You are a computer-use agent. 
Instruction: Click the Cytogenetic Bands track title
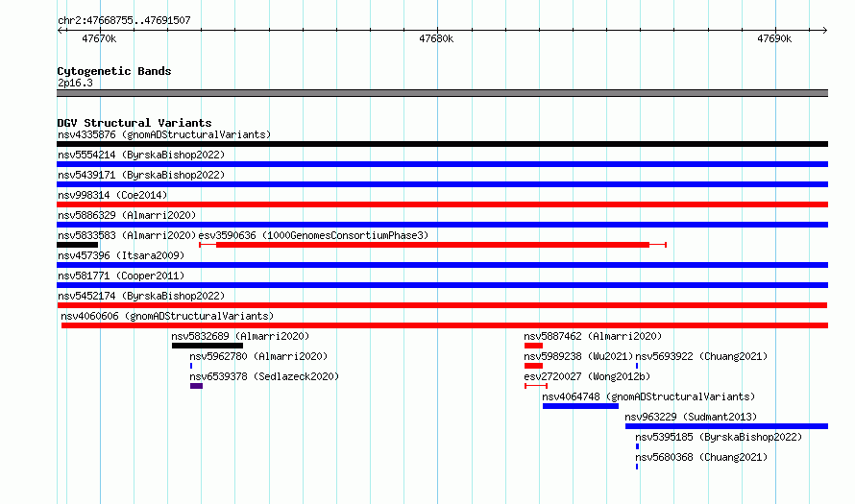pyautogui.click(x=114, y=71)
